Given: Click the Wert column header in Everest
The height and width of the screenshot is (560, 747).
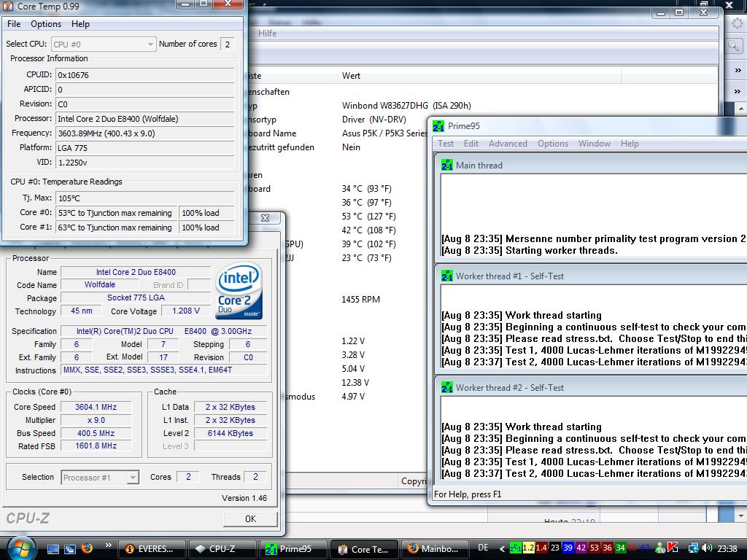Looking at the screenshot, I should tap(479, 76).
